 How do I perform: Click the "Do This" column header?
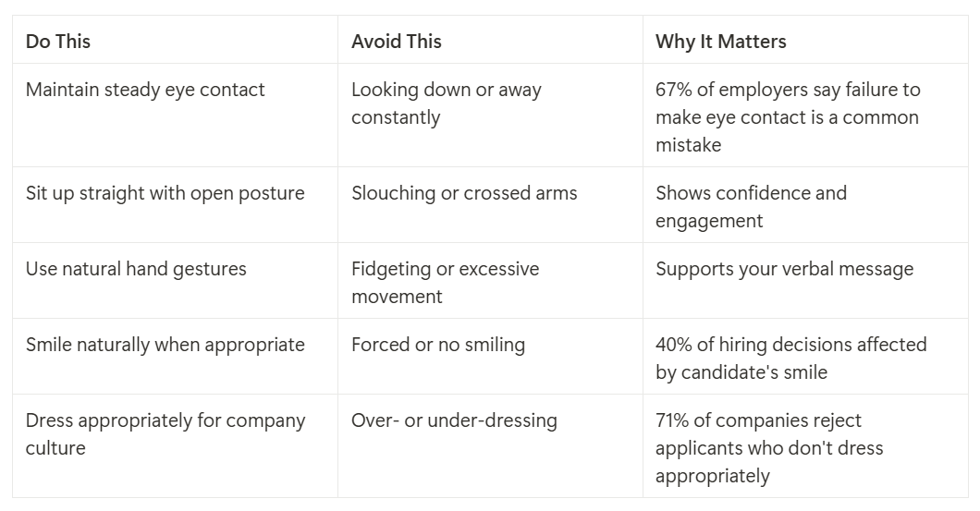coord(58,42)
